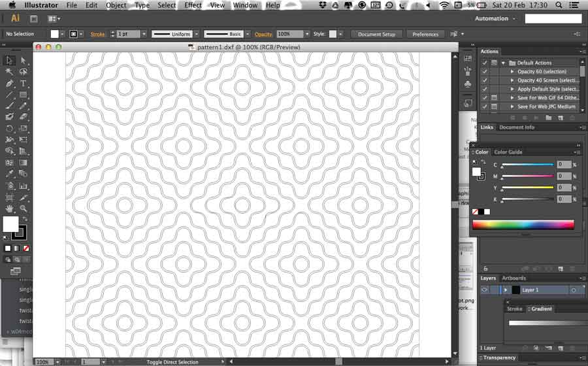
Task: Select the Eyedropper tool
Action: (x=9, y=174)
